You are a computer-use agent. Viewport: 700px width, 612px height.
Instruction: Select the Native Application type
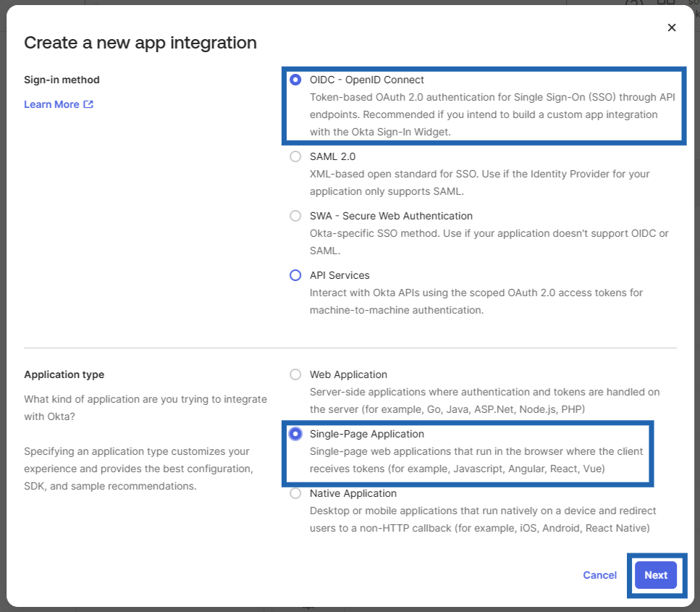click(295, 494)
